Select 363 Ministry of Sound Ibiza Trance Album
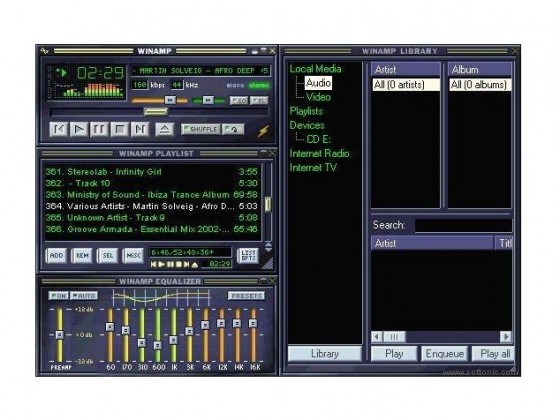Image resolution: width=560 pixels, height=420 pixels. click(151, 195)
